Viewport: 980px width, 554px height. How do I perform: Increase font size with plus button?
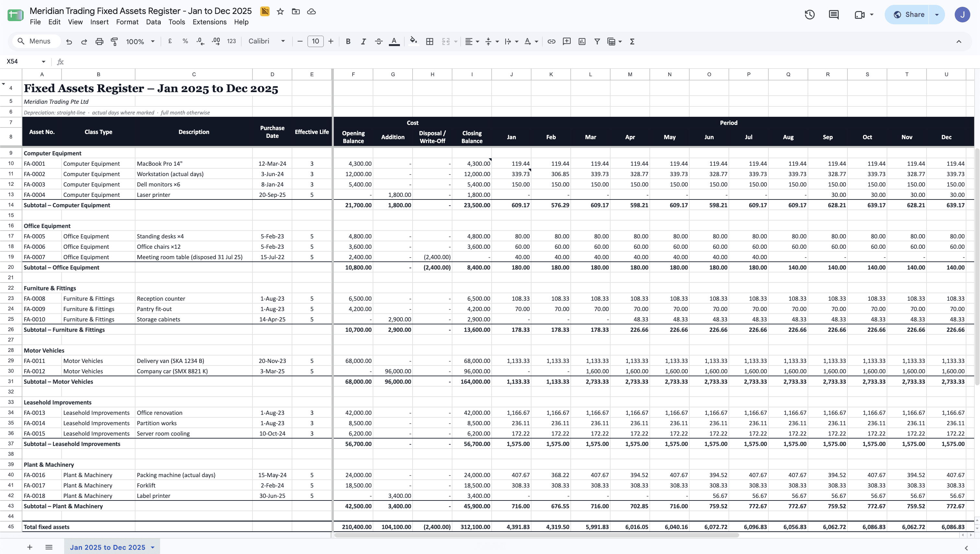pos(331,41)
